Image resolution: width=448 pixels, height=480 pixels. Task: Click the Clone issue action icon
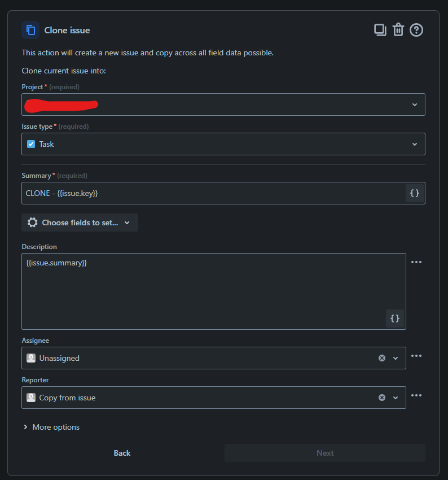click(x=30, y=29)
